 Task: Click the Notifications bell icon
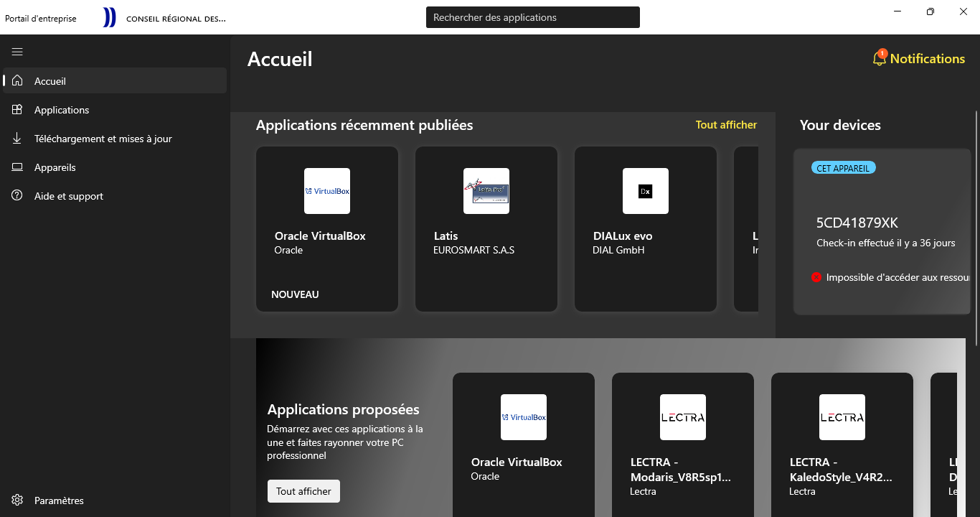tap(879, 59)
